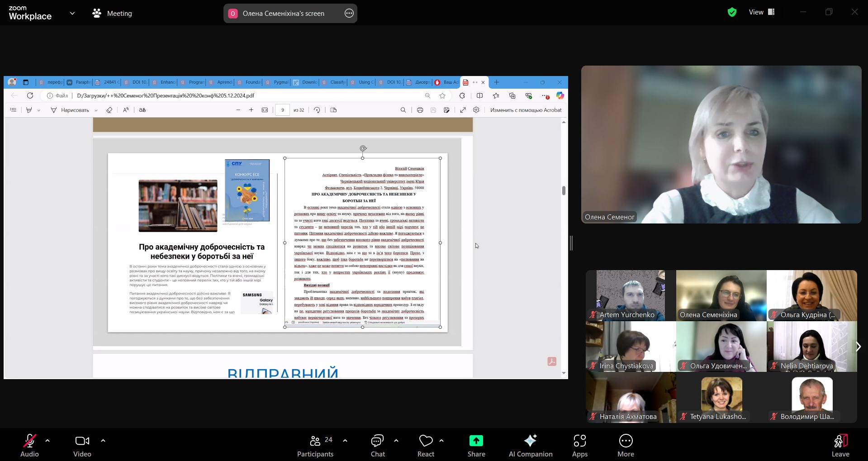Select Nelia Dehtiarova video thumbnail

[x=812, y=347]
